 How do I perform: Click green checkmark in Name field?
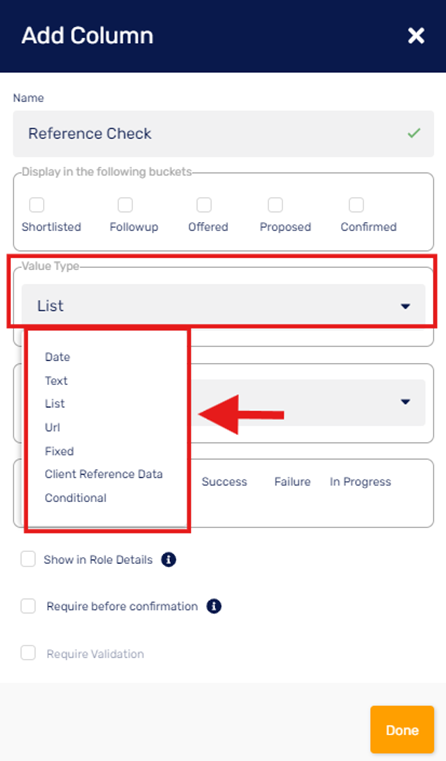pyautogui.click(x=414, y=133)
